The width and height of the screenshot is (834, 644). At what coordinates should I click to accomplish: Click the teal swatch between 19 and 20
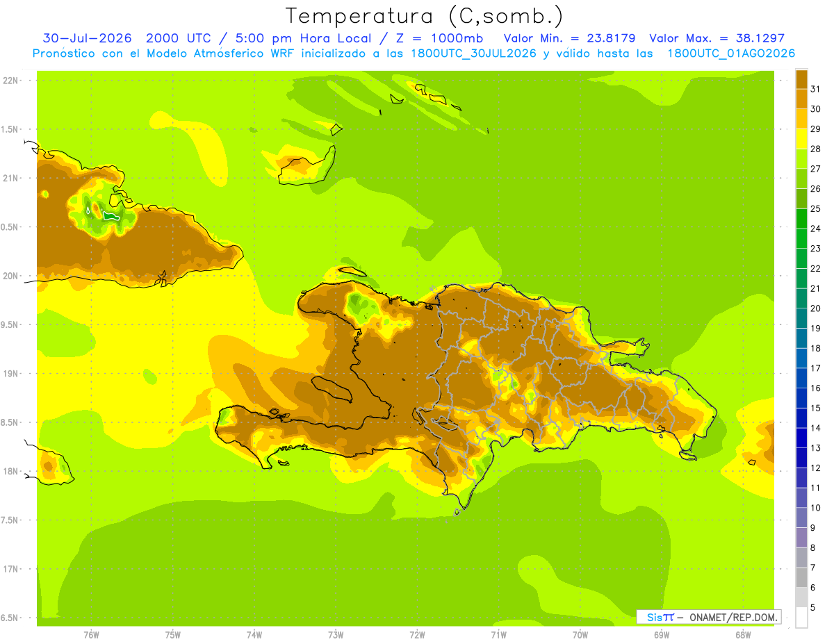801,318
